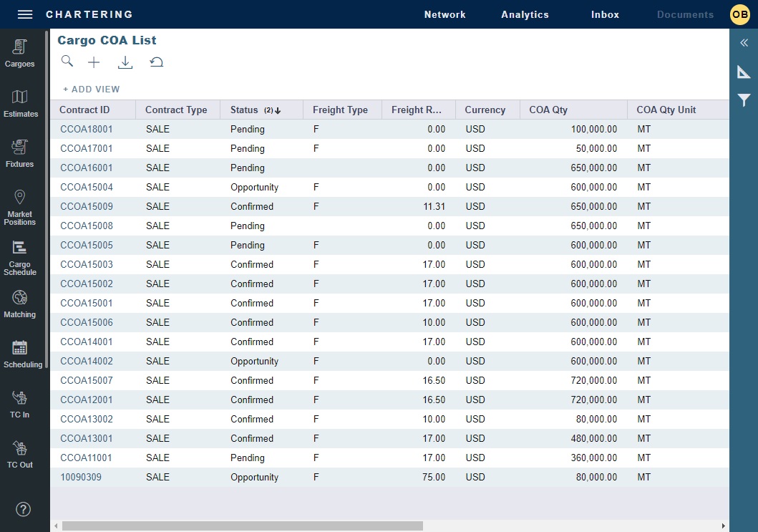
Task: Open the OB user profile avatar
Action: point(739,14)
